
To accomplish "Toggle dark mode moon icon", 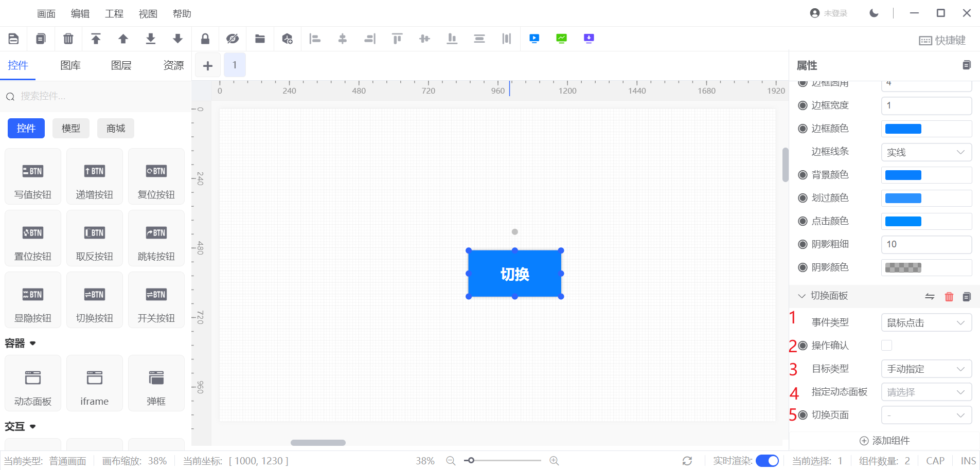I will [x=874, y=13].
